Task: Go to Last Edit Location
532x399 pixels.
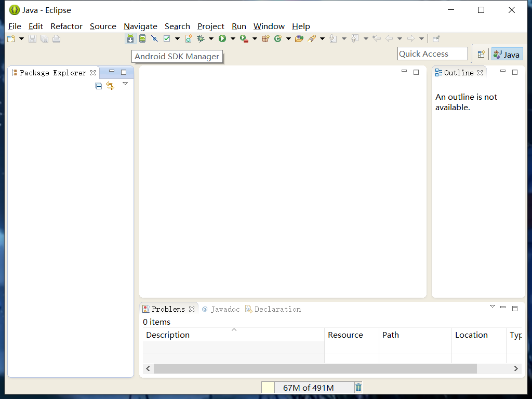Action: click(377, 38)
